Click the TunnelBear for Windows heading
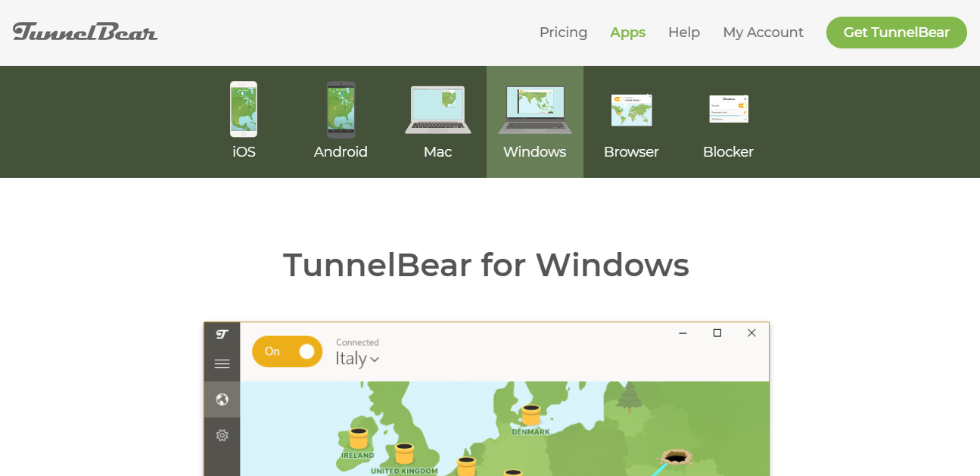Screen dimensions: 980x476 click(x=486, y=265)
